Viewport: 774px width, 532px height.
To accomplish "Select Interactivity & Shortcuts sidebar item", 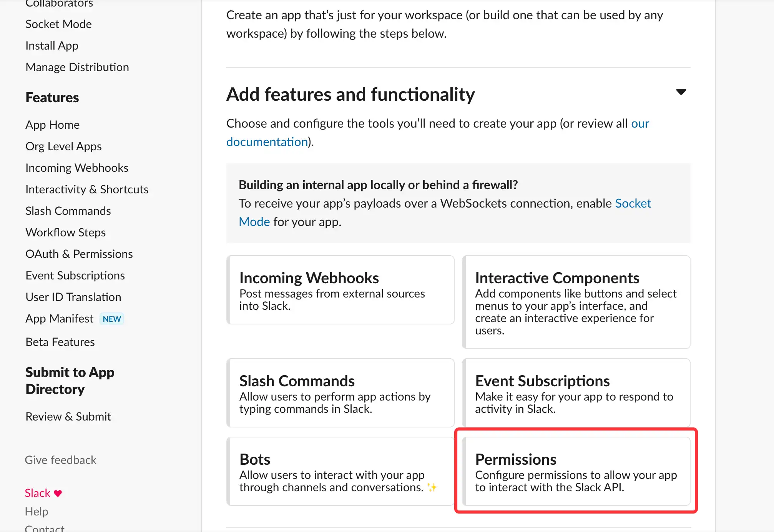I will tap(87, 190).
